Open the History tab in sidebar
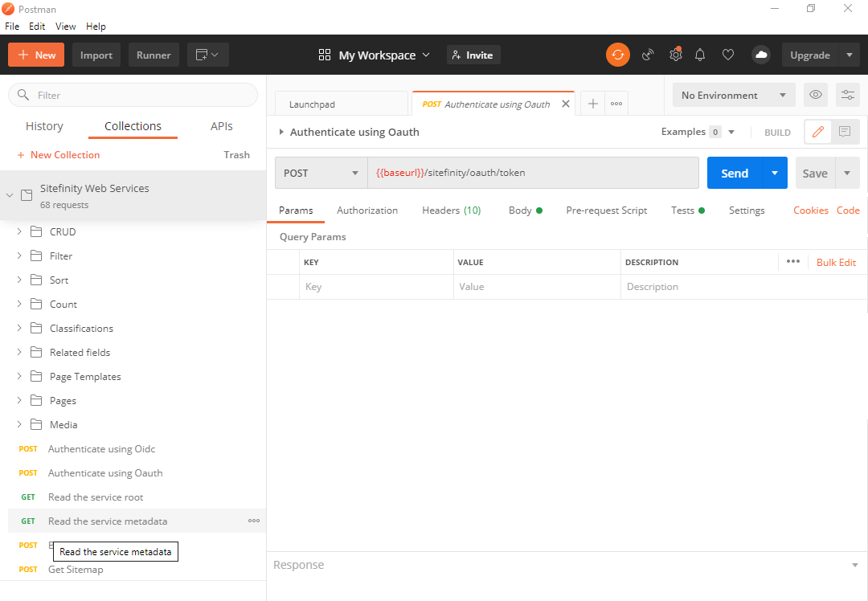This screenshot has height=601, width=868. [44, 126]
